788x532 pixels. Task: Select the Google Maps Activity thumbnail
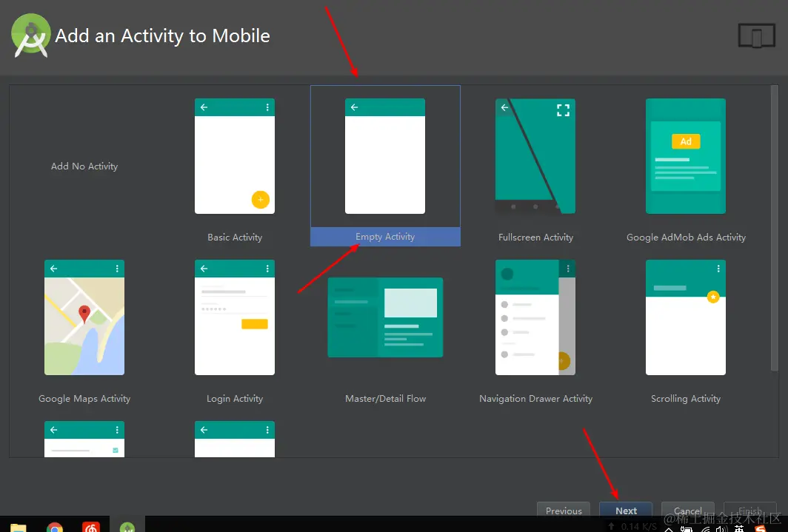[x=84, y=317]
